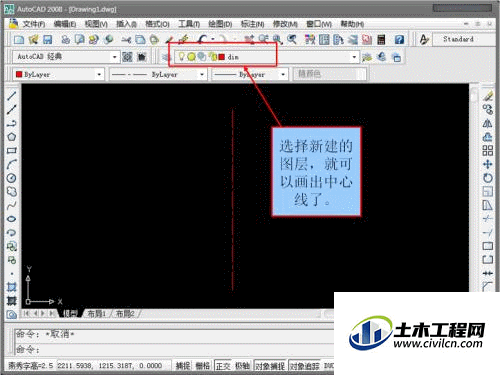
Task: Toggle dim layer freeze sun icon
Action: pos(191,57)
